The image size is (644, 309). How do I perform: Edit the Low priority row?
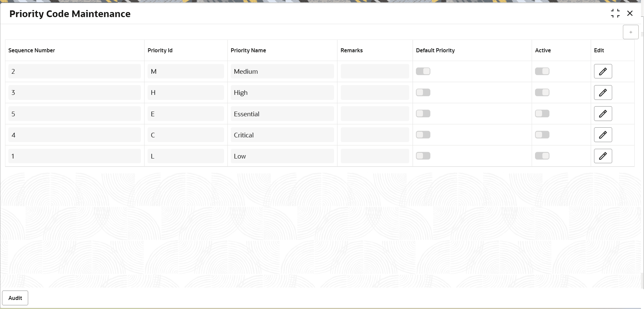[x=603, y=156]
